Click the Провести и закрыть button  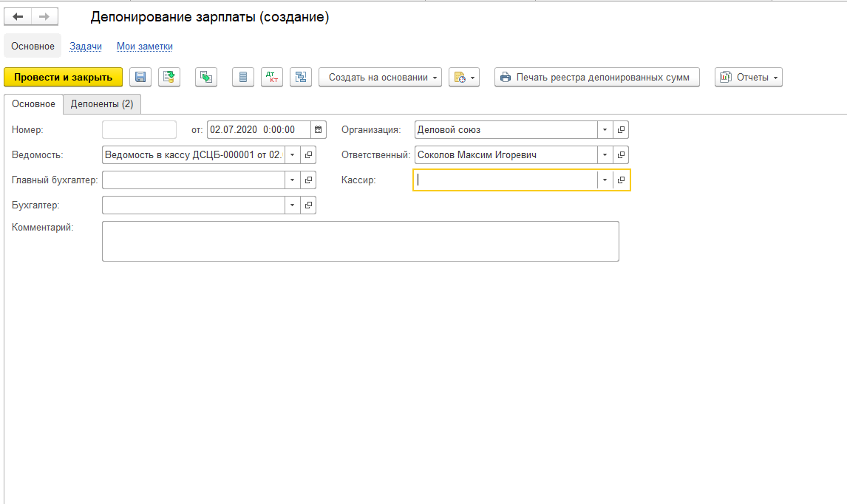pyautogui.click(x=63, y=78)
